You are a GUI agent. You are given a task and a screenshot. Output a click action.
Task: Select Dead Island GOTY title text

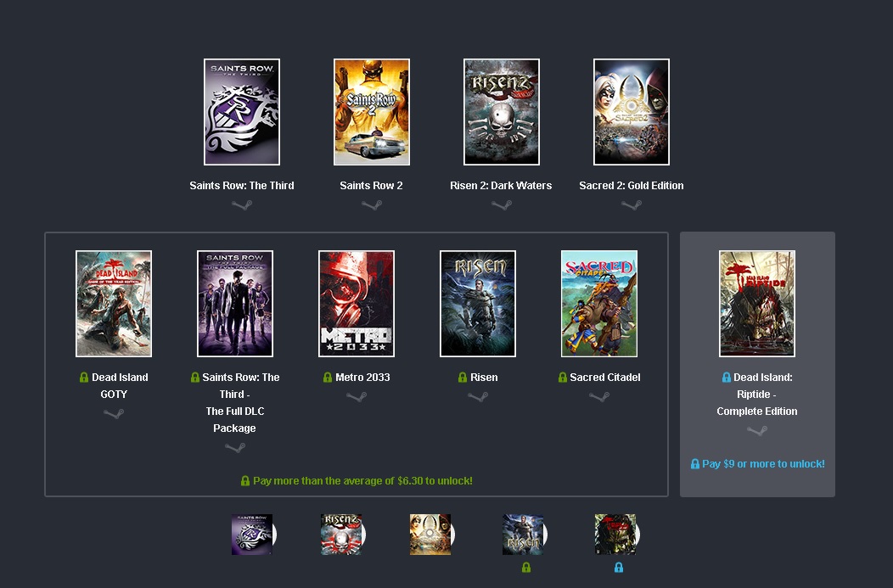[x=120, y=386]
